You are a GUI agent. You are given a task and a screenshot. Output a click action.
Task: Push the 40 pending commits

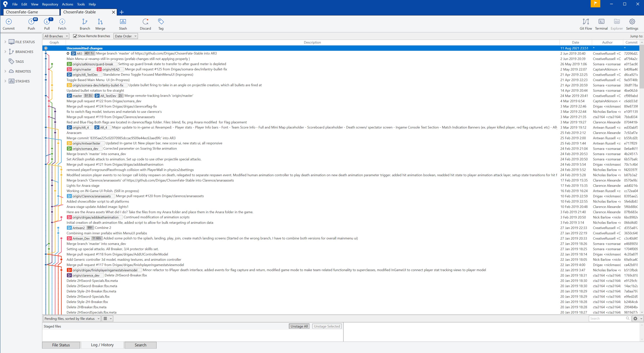click(x=31, y=24)
